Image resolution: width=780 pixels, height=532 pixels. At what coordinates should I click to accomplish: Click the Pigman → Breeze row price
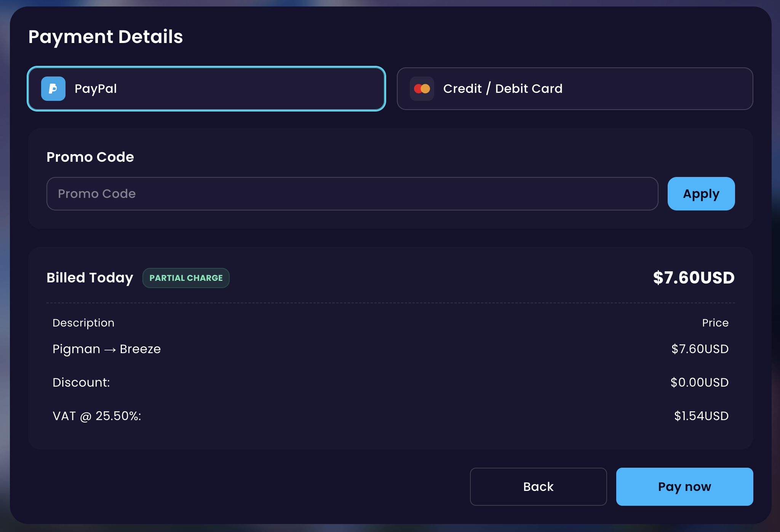pos(700,349)
